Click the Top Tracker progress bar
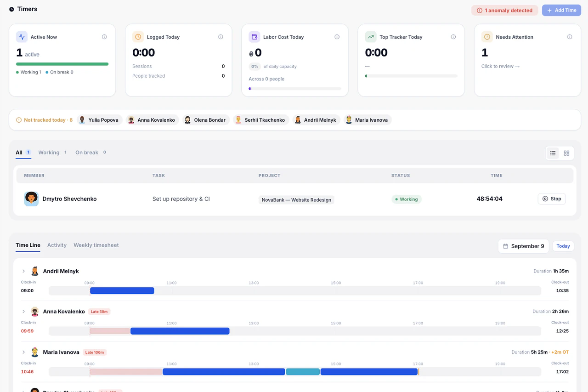The image size is (588, 392). pyautogui.click(x=411, y=76)
